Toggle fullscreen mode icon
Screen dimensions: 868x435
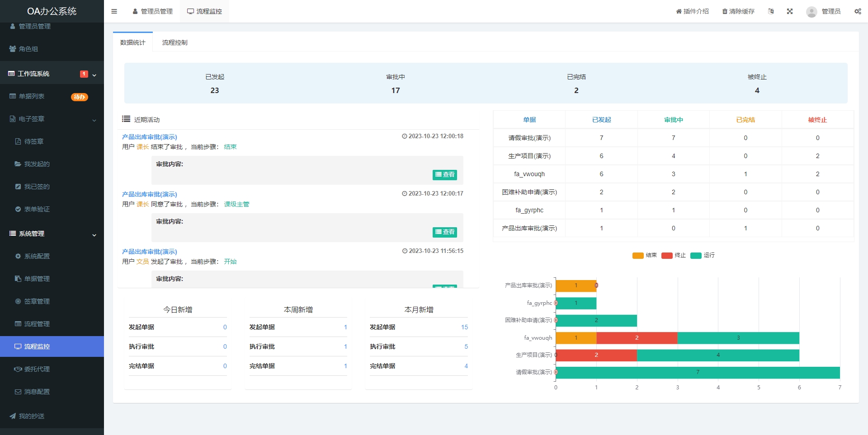pyautogui.click(x=790, y=11)
